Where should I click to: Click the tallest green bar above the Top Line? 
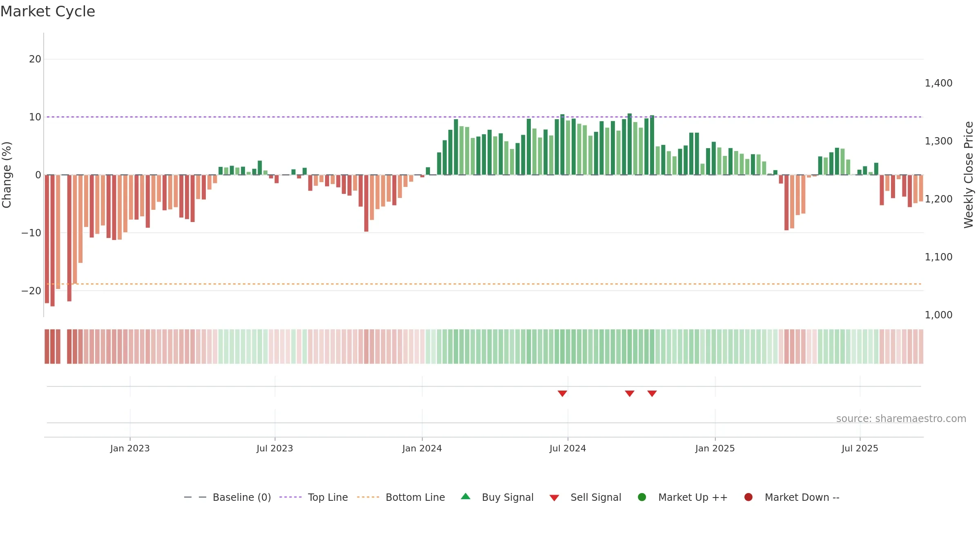630,144
